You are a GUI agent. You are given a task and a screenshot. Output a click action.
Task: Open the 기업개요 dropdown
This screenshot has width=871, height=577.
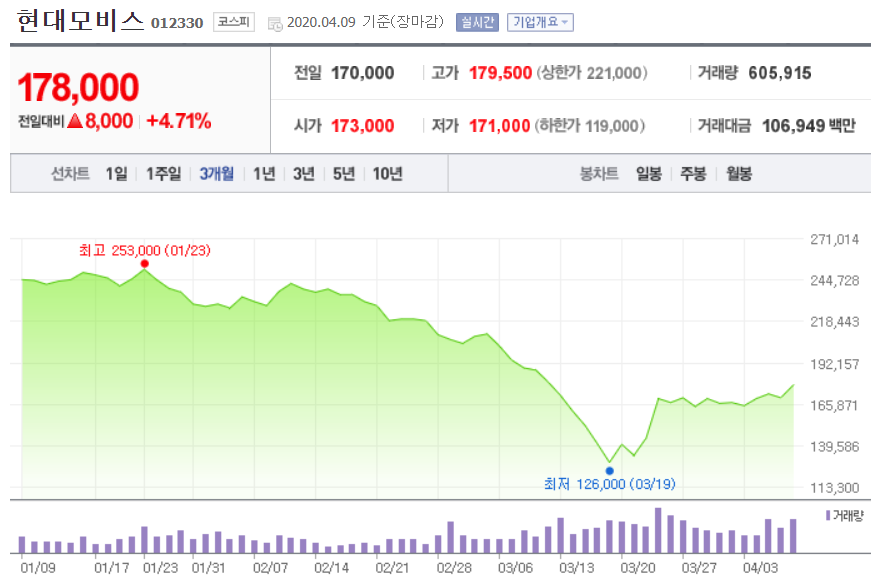[540, 22]
